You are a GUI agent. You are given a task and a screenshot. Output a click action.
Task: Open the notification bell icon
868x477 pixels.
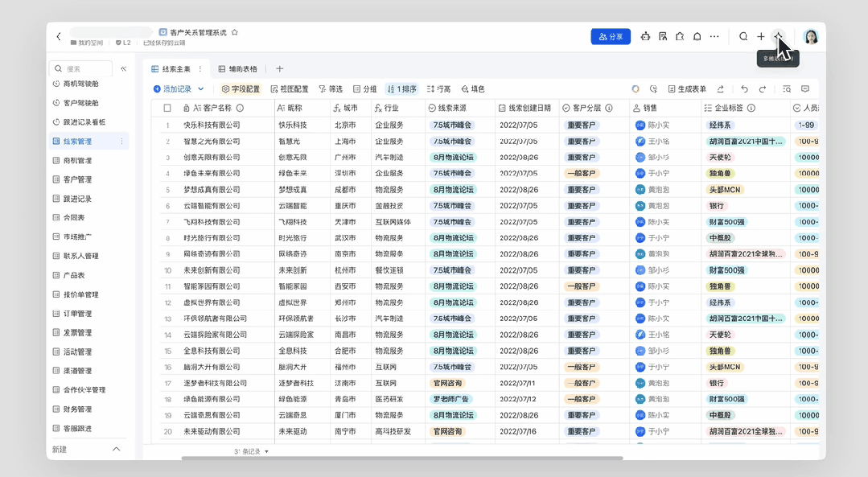point(697,37)
